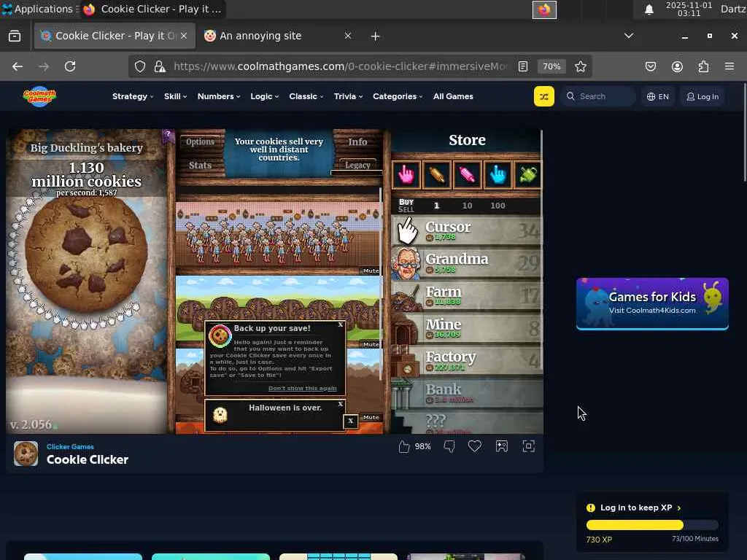Open a new browser tab
This screenshot has width=747, height=560.
(x=376, y=36)
